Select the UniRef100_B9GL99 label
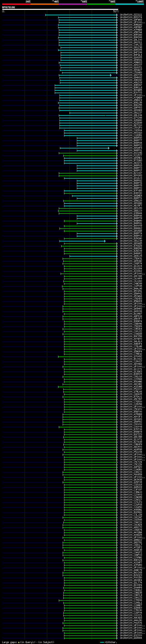Screen dimensions: 146x644 pyautogui.click(x=131, y=103)
